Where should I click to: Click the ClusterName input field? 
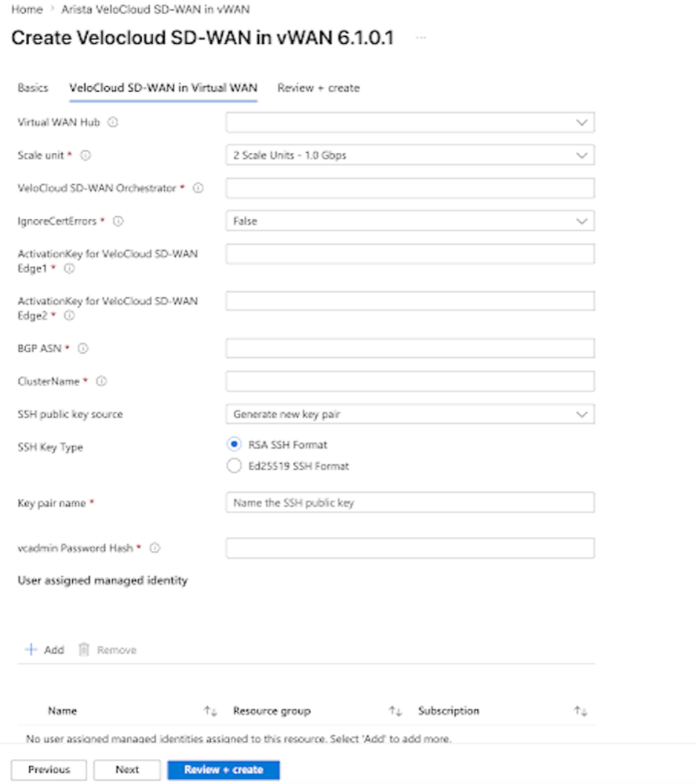click(410, 381)
